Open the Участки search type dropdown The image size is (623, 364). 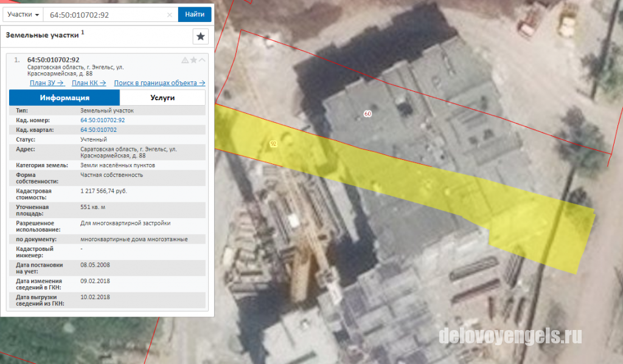[23, 15]
